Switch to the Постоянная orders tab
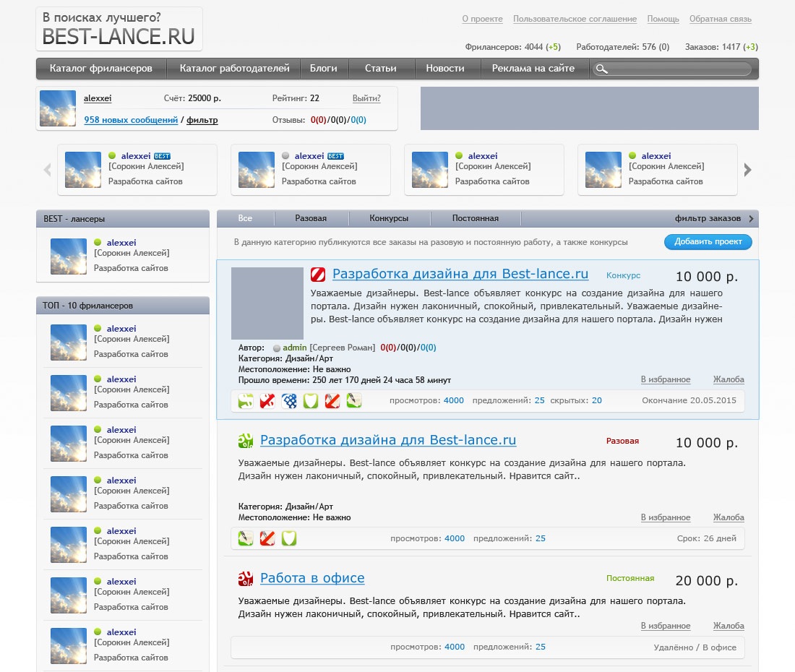 point(476,218)
